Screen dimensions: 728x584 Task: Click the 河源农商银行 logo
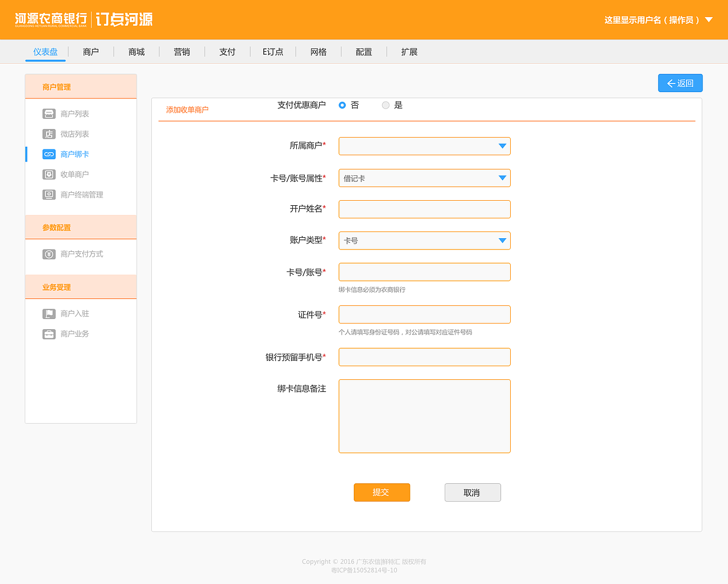click(51, 20)
